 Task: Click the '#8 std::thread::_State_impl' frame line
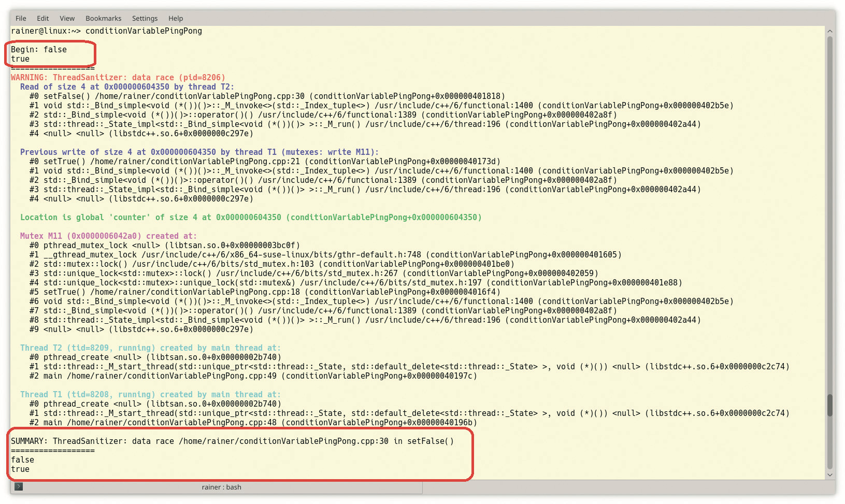(x=365, y=320)
